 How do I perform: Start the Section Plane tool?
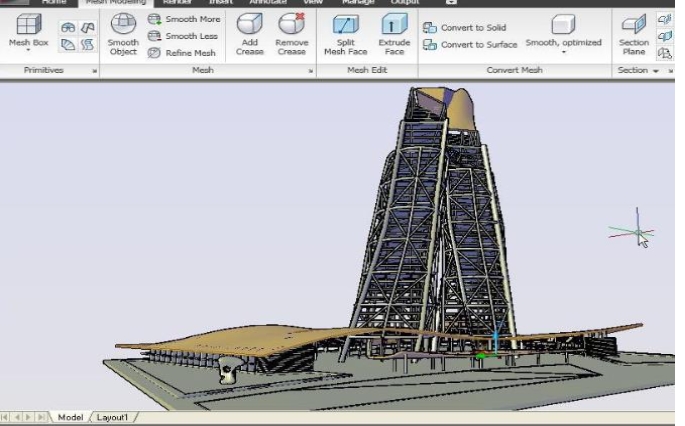(x=634, y=34)
